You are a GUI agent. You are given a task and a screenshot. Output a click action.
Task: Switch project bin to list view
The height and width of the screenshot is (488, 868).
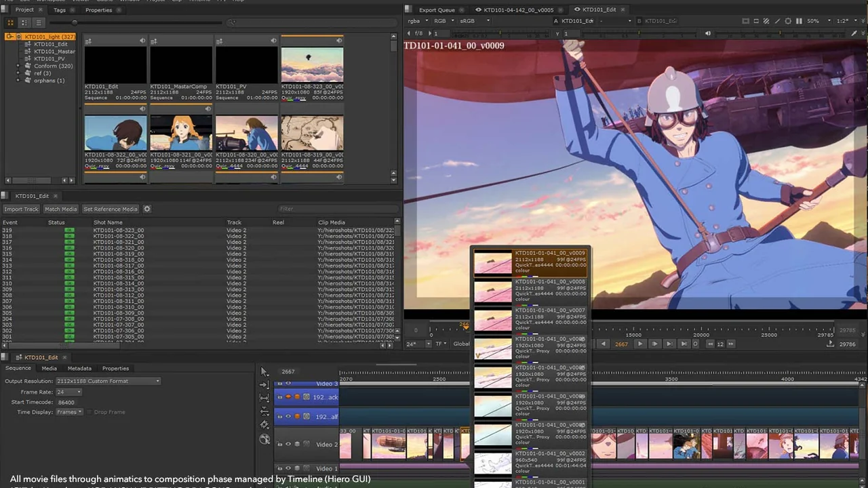[x=38, y=22]
